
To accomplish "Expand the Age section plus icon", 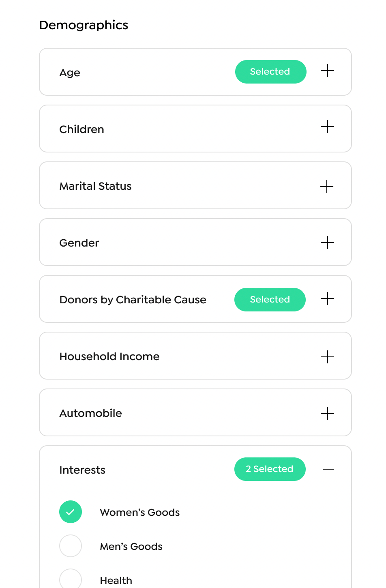I will click(x=328, y=71).
